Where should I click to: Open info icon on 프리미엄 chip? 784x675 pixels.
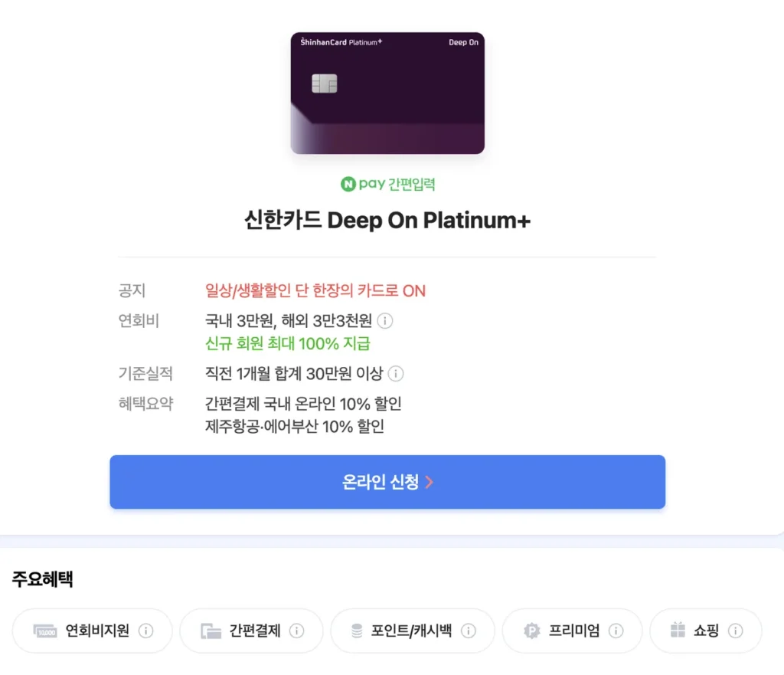coord(616,631)
